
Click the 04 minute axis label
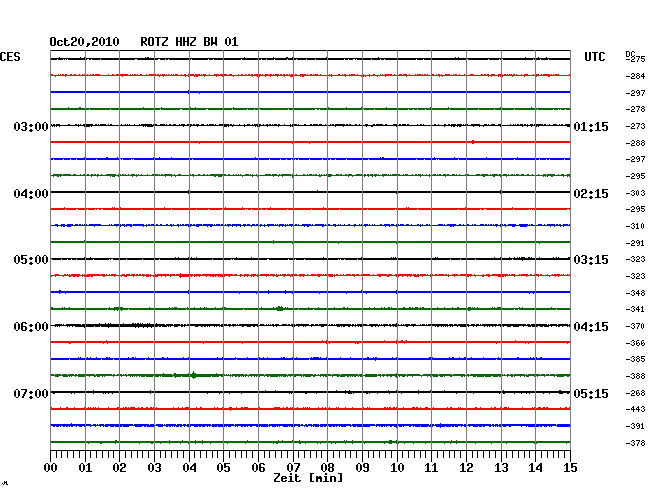189,468
